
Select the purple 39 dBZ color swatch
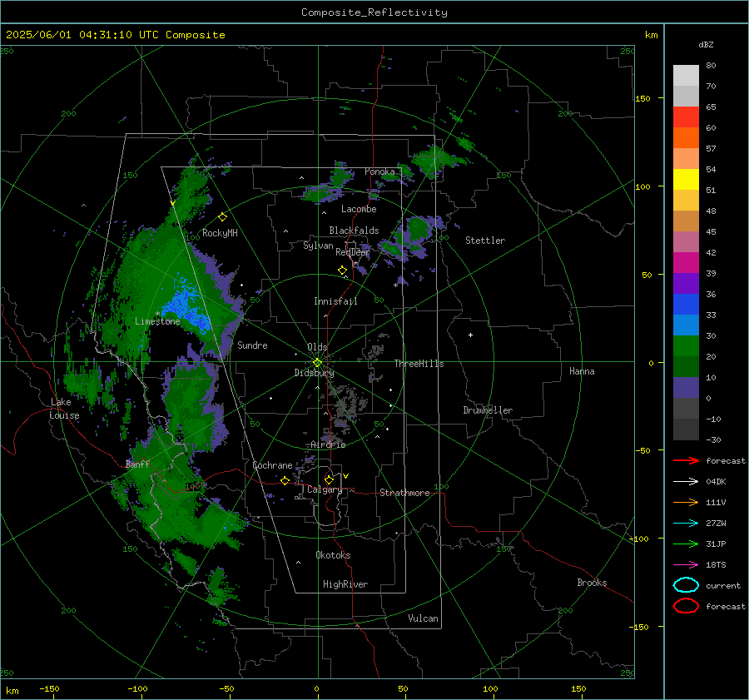(x=686, y=283)
